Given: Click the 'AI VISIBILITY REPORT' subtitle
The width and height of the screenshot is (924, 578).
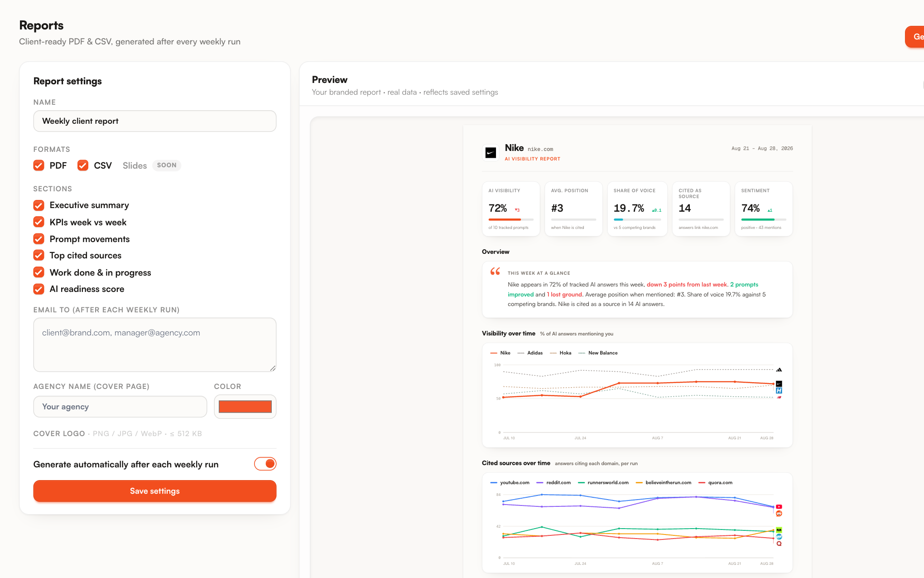Looking at the screenshot, I should (x=533, y=159).
